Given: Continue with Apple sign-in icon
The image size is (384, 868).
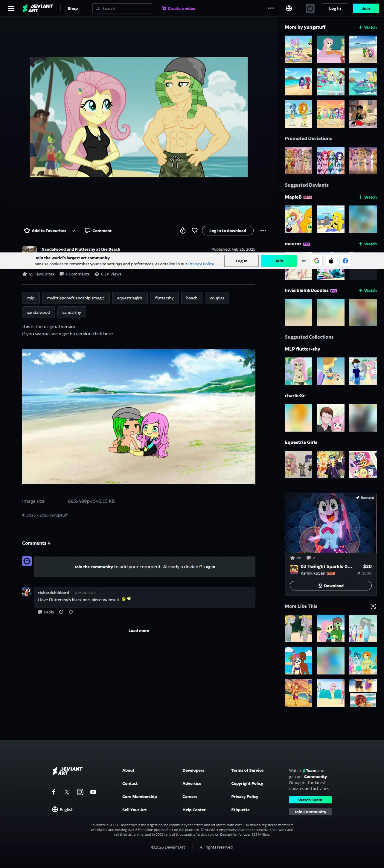Looking at the screenshot, I should 331,261.
